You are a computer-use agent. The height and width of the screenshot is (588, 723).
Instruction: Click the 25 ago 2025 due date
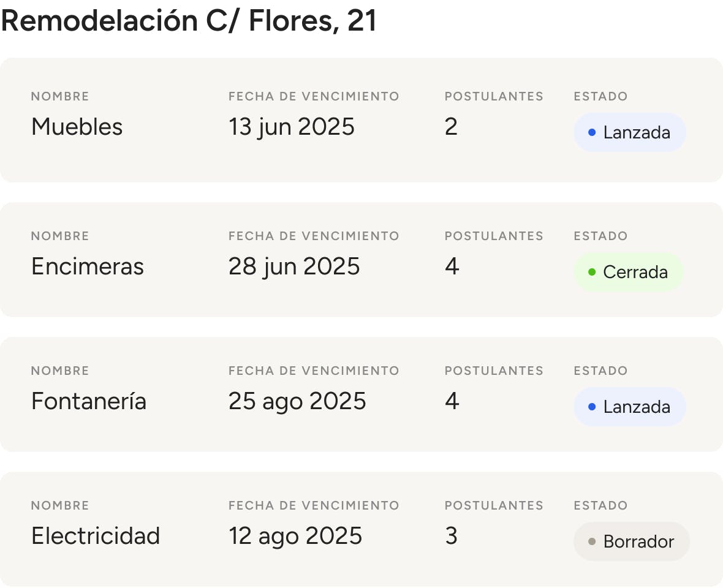click(x=297, y=401)
